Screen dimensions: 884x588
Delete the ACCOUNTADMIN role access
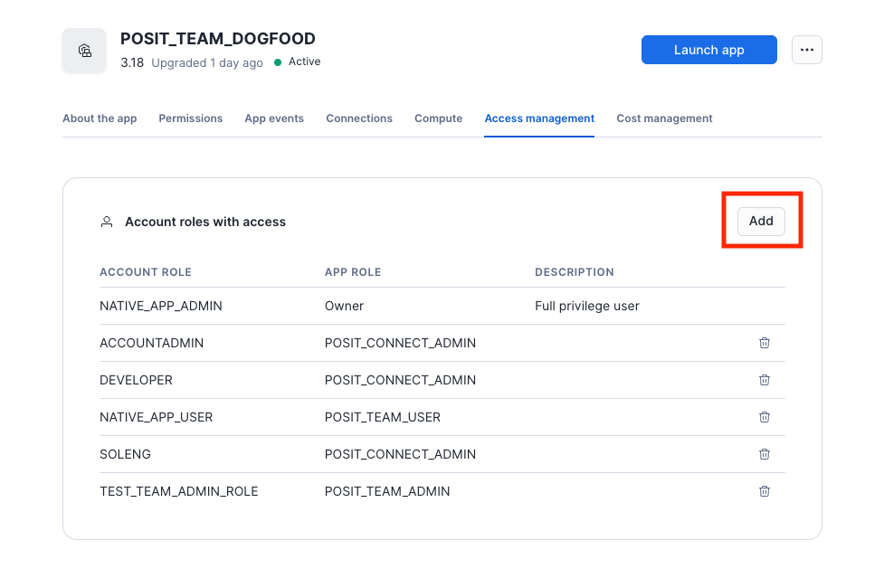764,343
